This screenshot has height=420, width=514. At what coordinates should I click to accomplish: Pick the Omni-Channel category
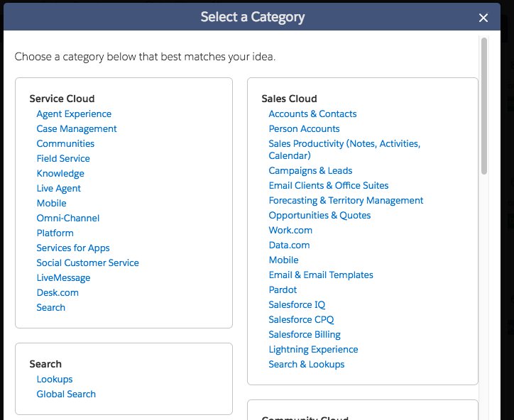point(68,219)
